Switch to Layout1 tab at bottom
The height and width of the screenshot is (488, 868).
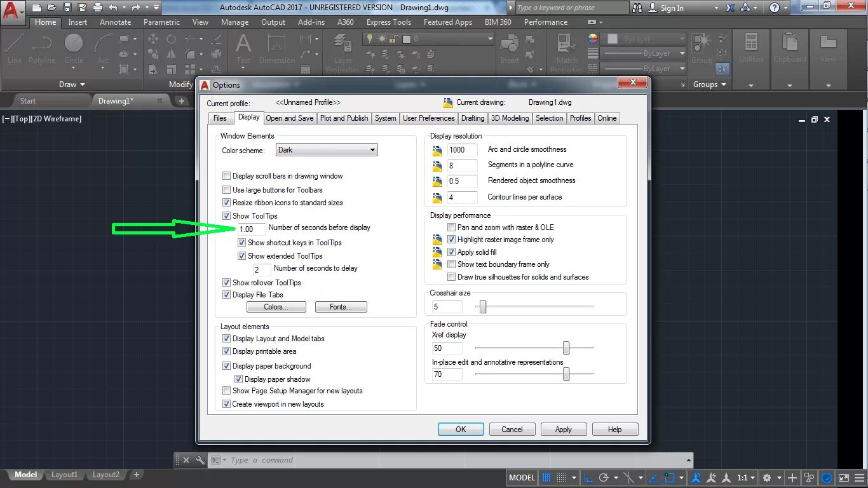tap(65, 475)
